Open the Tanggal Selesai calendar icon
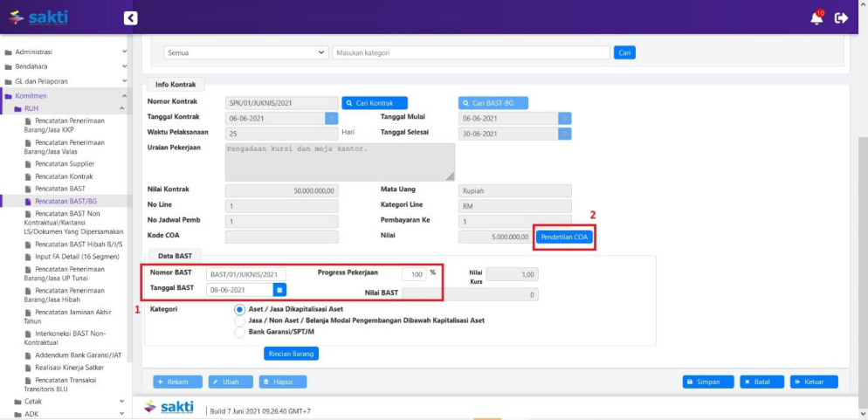 pos(565,134)
